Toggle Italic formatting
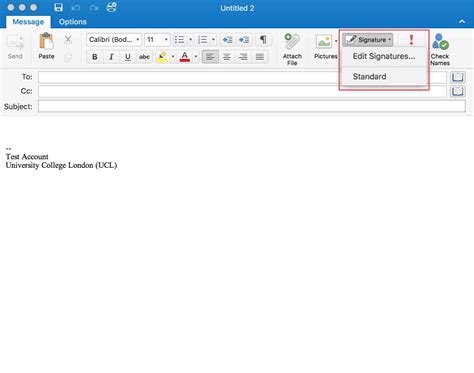This screenshot has width=474, height=373. pos(111,57)
